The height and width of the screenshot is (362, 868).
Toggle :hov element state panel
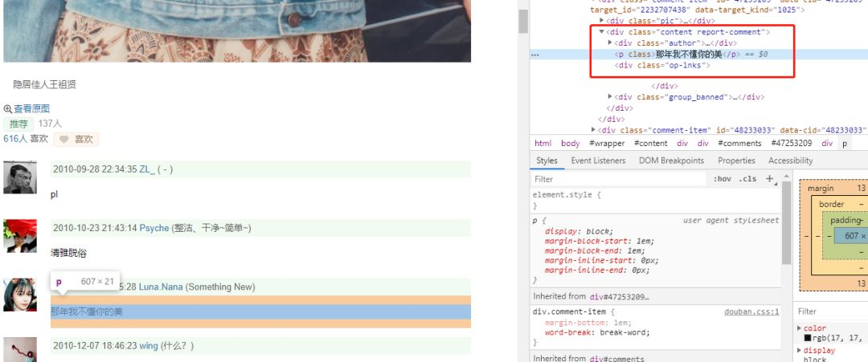[722, 178]
